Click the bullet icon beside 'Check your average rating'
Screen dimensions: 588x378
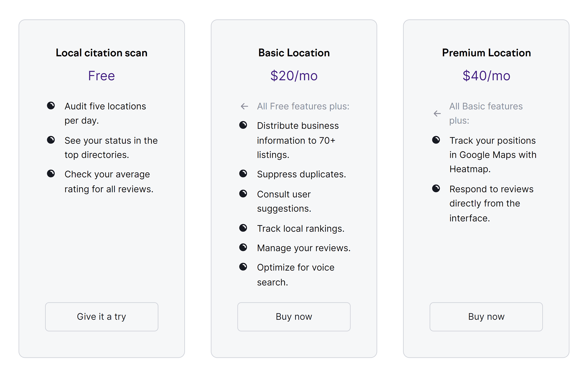51,174
